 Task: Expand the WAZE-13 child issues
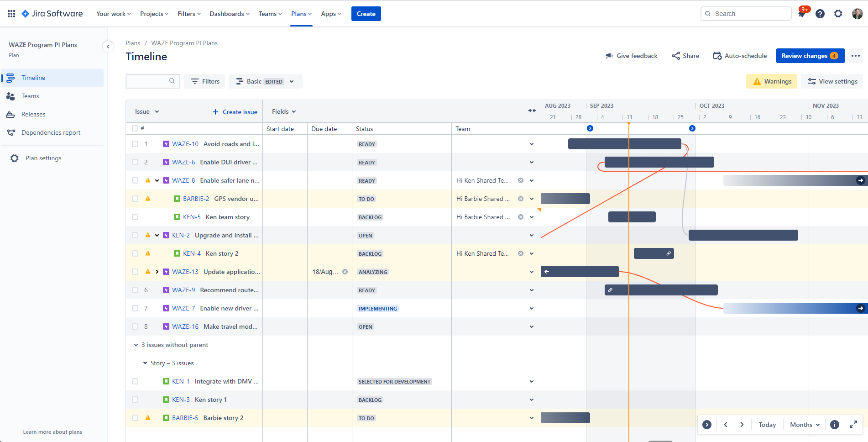tap(157, 272)
